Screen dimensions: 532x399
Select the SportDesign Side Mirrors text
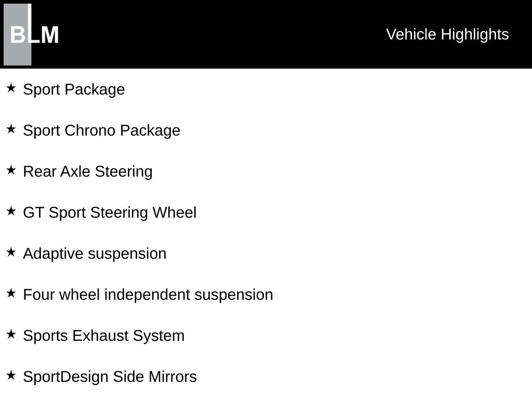coord(110,377)
